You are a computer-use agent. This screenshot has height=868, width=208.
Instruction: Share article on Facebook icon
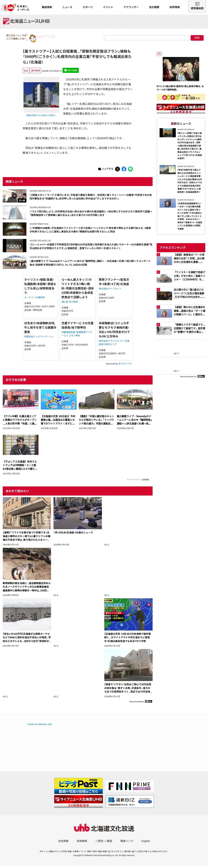(x=124, y=169)
